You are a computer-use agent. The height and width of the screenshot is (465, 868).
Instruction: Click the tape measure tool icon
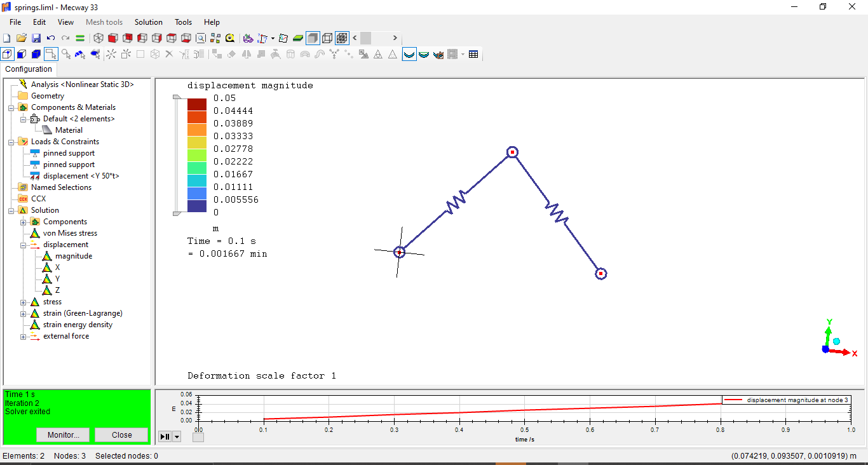[231, 38]
